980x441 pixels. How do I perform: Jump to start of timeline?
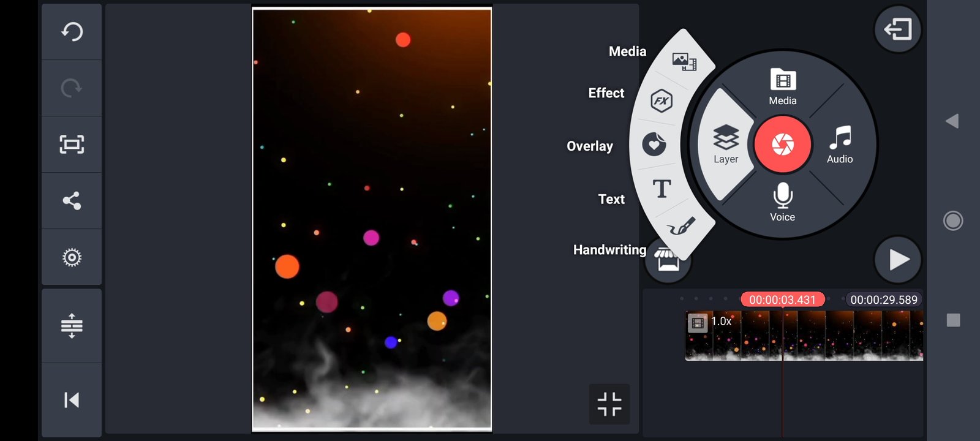click(72, 400)
